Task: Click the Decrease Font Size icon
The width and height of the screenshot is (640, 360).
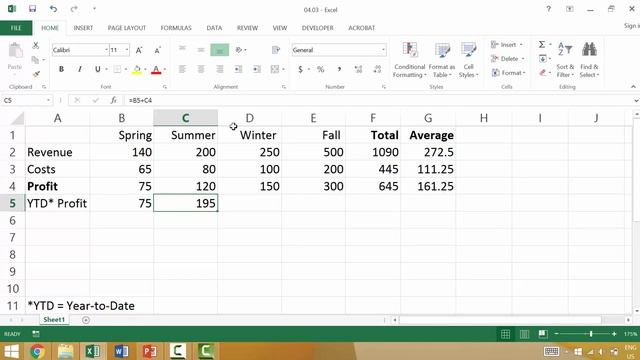Action: pyautogui.click(x=158, y=50)
